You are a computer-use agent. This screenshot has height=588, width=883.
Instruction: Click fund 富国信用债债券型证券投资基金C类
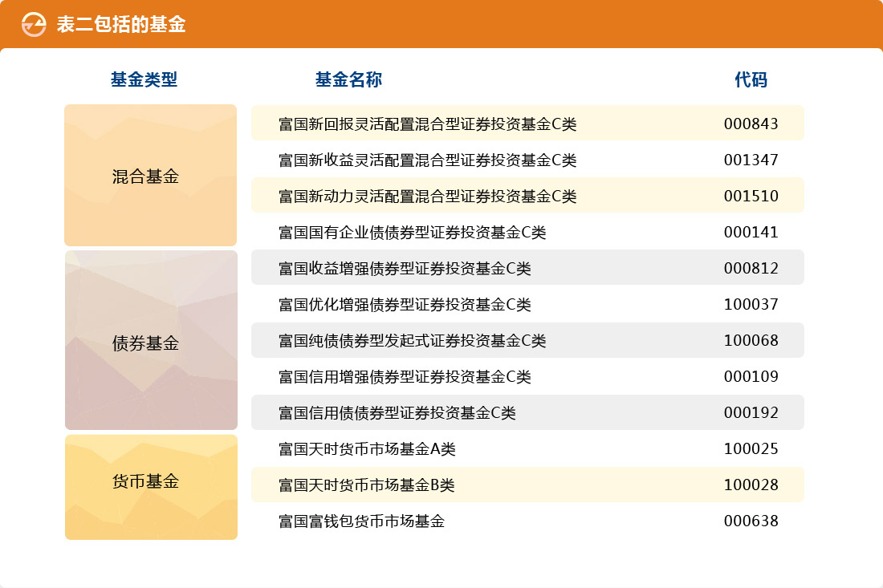pos(397,412)
